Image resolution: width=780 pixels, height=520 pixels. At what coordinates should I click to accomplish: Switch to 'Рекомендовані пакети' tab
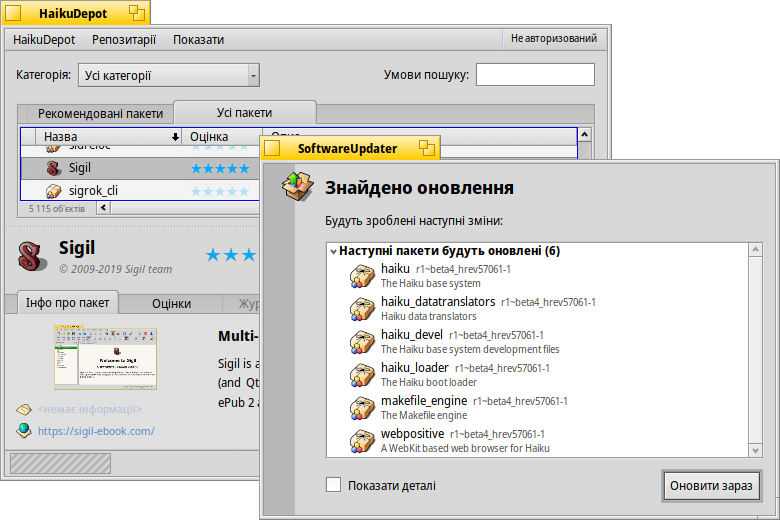point(100,114)
